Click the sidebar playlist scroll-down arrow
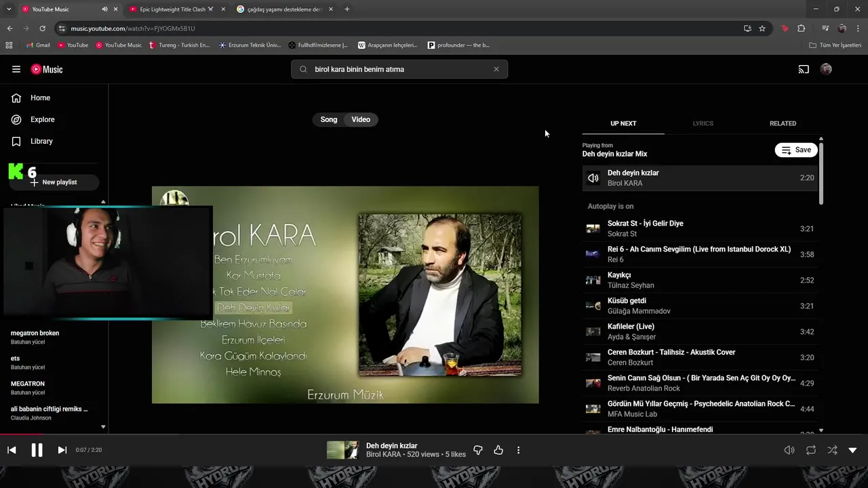868x488 pixels. (x=103, y=427)
